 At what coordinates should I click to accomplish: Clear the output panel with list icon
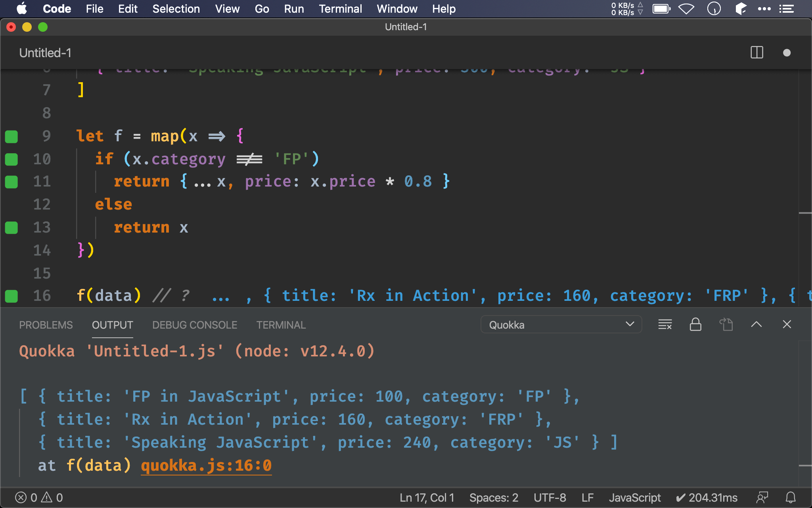click(x=665, y=325)
